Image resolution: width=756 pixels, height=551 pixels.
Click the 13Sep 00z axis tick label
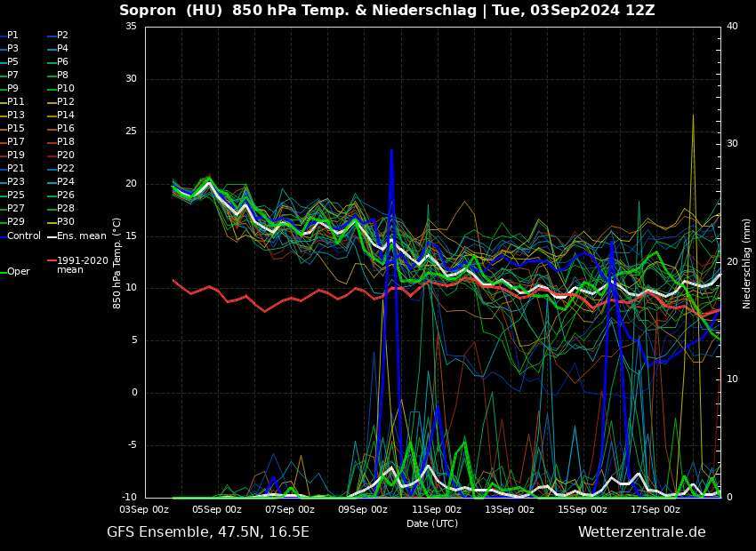[x=510, y=510]
